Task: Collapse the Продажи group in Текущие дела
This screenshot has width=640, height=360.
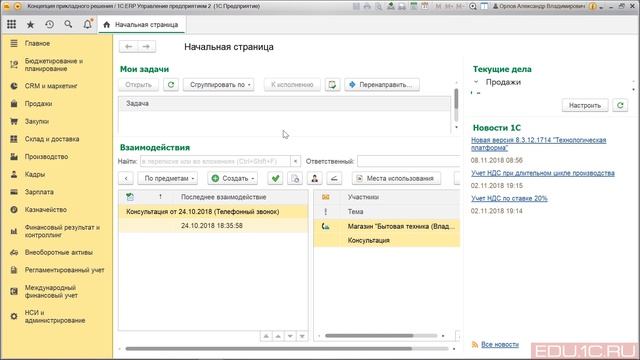Action: click(476, 82)
